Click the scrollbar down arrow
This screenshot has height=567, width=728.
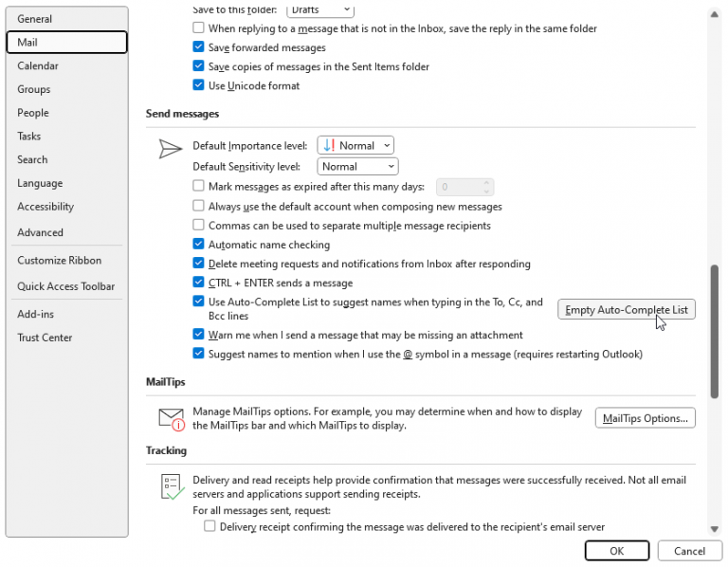pos(714,529)
